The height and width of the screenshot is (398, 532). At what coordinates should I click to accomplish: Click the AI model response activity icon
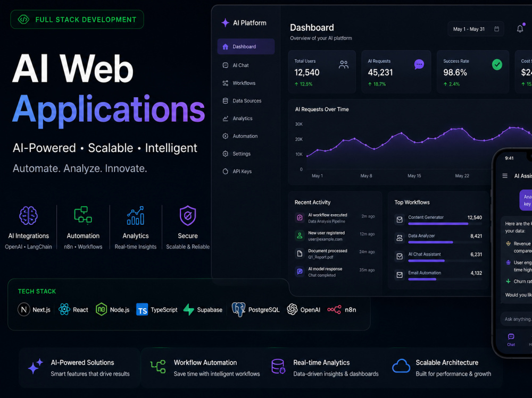coord(300,272)
